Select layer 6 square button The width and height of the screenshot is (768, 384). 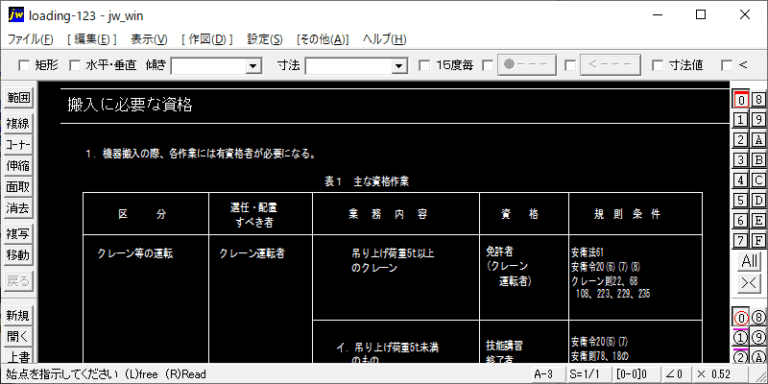741,220
